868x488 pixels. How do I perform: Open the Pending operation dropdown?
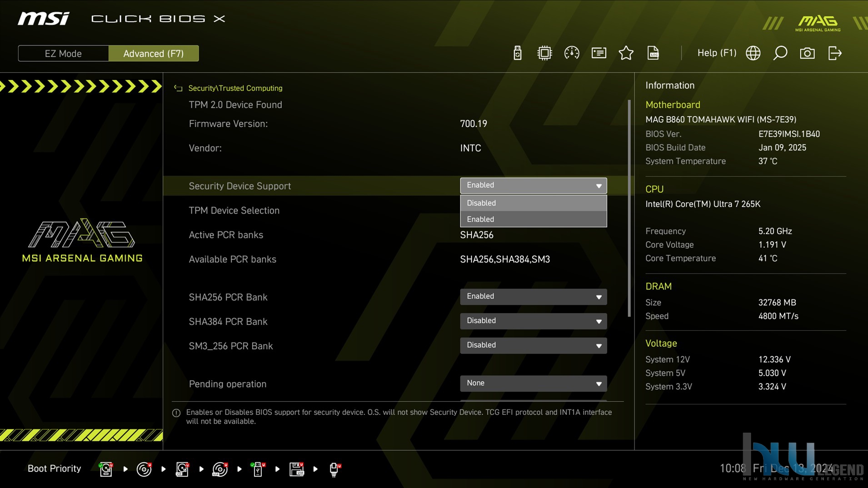[x=534, y=383]
